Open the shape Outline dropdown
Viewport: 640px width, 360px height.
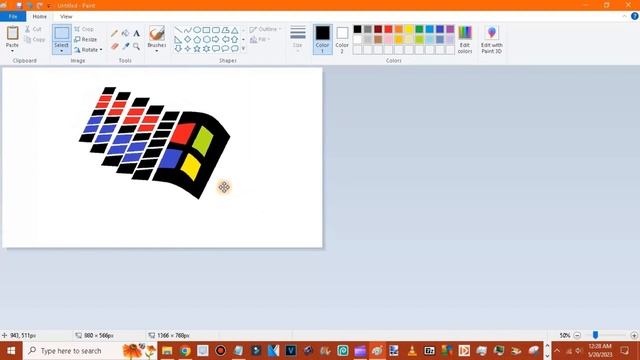pyautogui.click(x=266, y=29)
